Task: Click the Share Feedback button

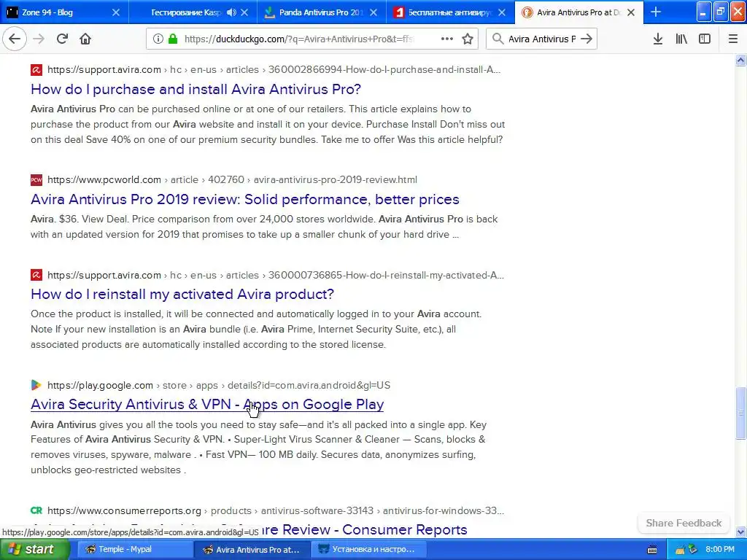Action: [684, 523]
